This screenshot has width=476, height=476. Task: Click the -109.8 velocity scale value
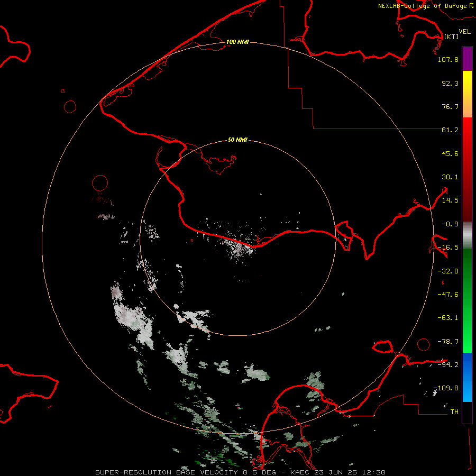(446, 388)
